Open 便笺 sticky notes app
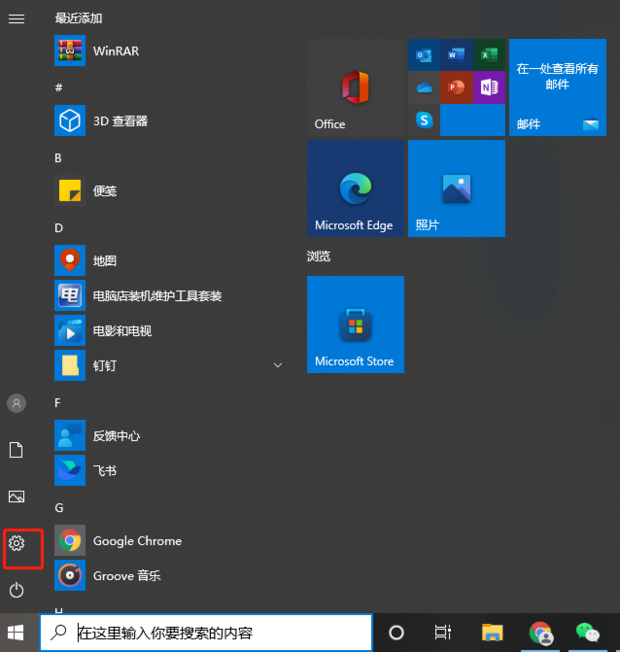Image resolution: width=620 pixels, height=652 pixels. pyautogui.click(x=170, y=191)
